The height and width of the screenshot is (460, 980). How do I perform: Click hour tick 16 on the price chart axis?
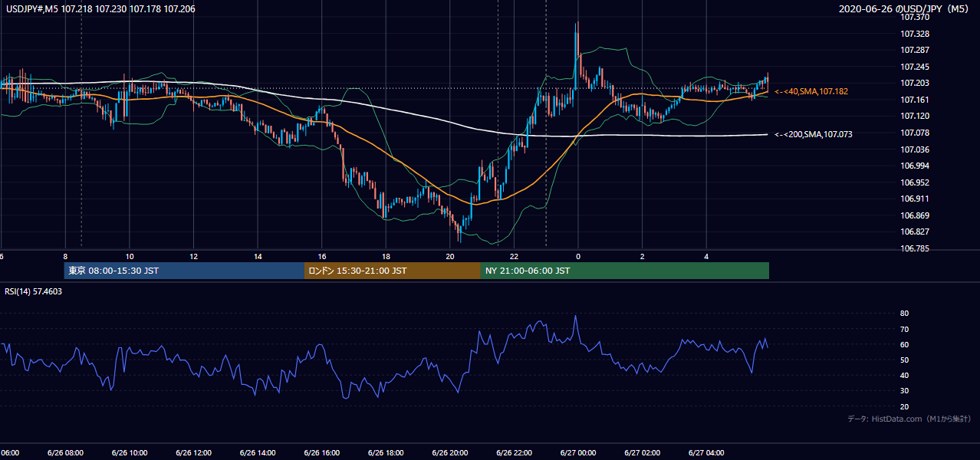322,257
